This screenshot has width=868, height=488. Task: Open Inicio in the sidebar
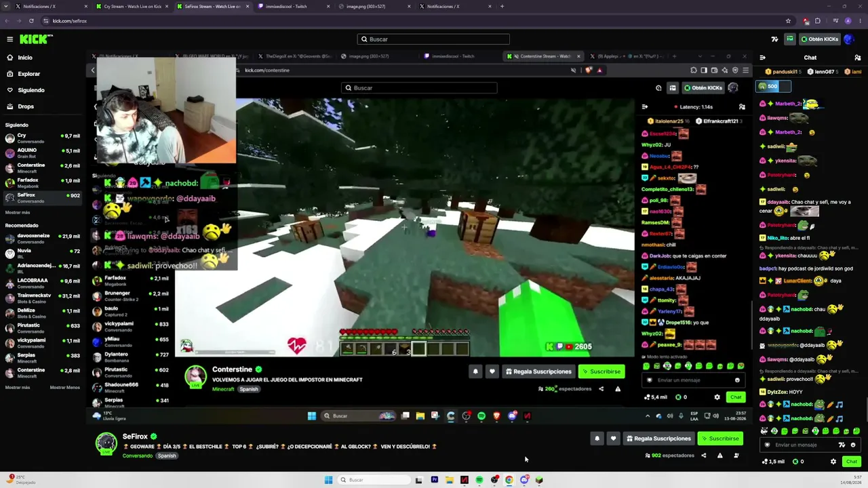[25, 58]
